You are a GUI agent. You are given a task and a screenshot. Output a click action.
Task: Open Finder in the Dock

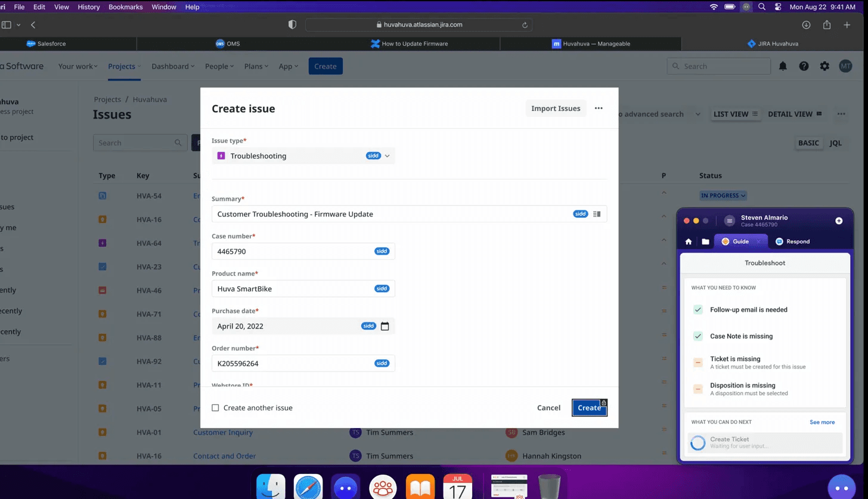coord(271,487)
